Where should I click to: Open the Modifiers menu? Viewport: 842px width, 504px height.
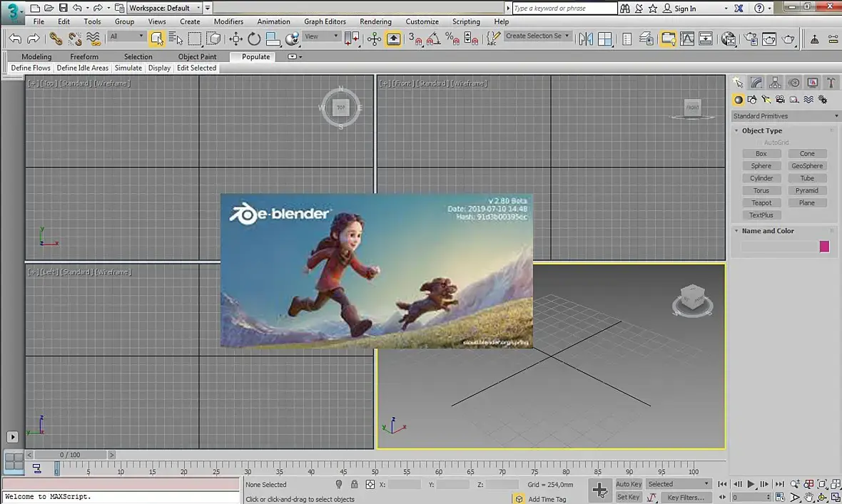228,21
